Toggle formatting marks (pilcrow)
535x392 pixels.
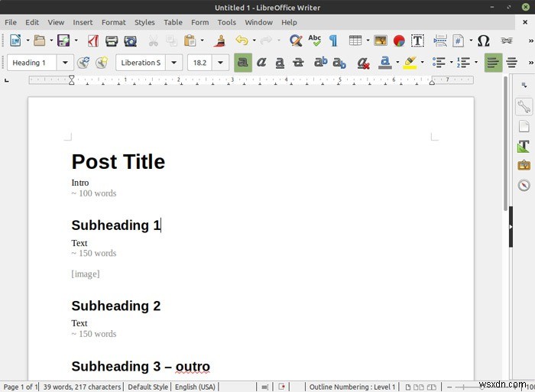click(333, 40)
